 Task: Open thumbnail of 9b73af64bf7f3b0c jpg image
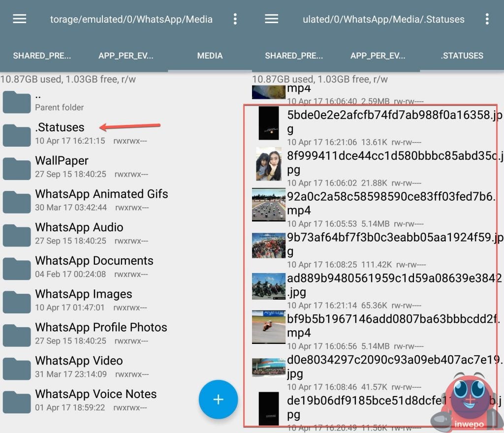click(x=269, y=246)
